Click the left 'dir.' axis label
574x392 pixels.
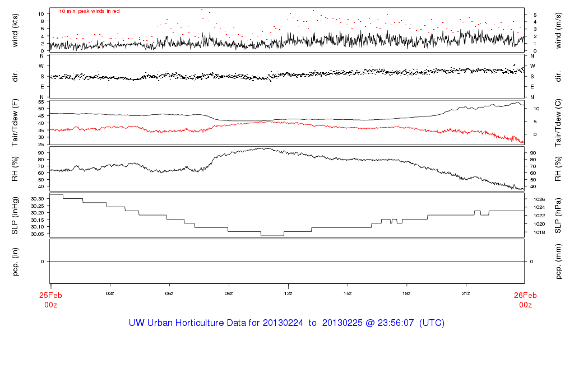(15, 76)
